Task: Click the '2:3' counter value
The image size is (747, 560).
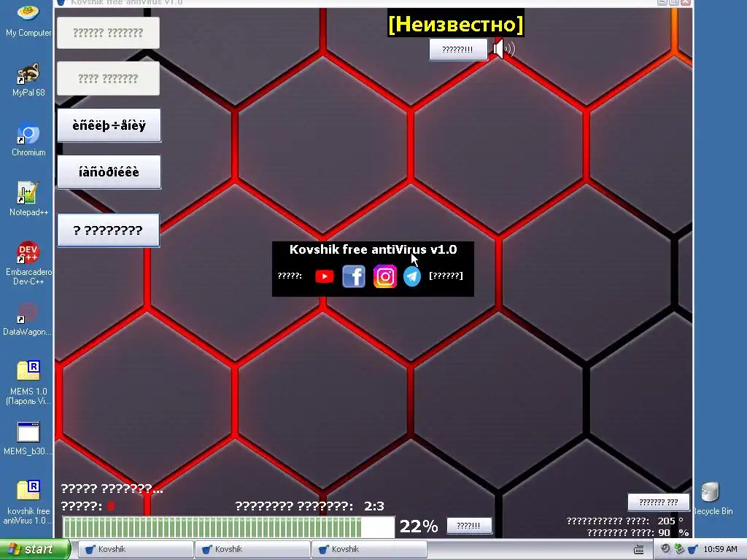Action: point(374,506)
